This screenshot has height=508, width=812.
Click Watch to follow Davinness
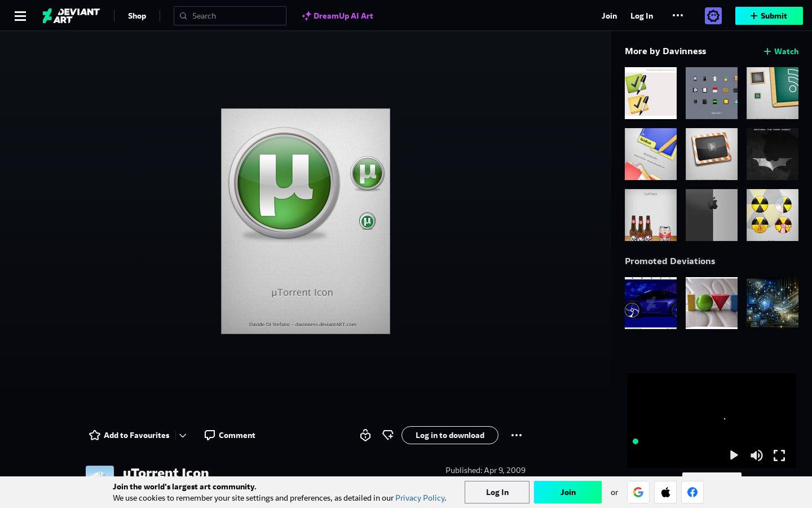click(781, 51)
